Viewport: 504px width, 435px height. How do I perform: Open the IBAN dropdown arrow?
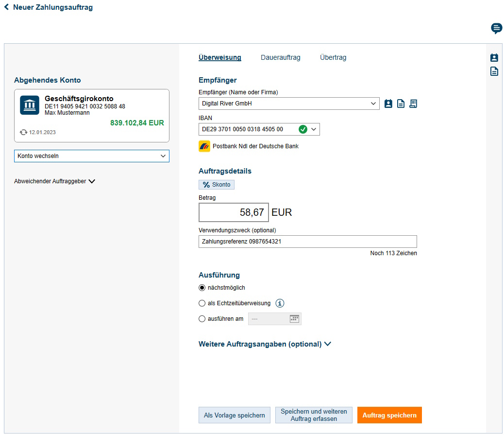pyautogui.click(x=314, y=129)
